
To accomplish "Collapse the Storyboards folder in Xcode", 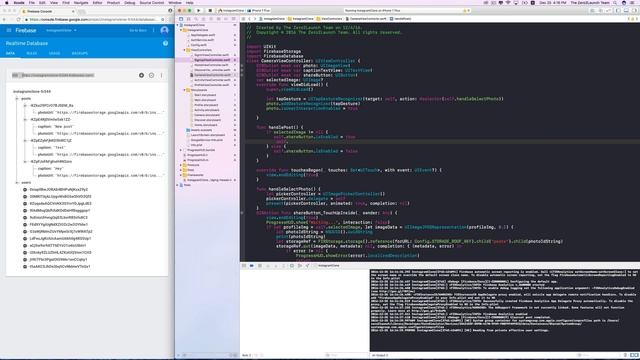I will pos(184,90).
